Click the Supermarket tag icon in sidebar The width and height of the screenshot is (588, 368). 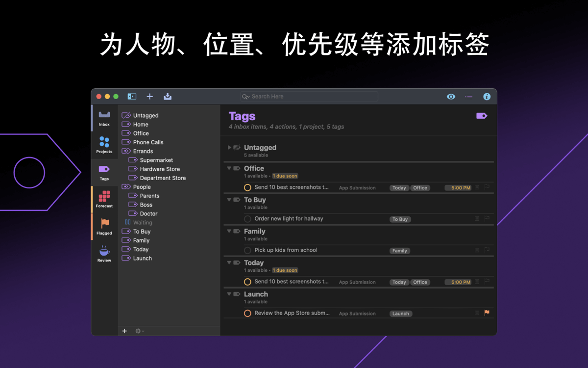(133, 160)
